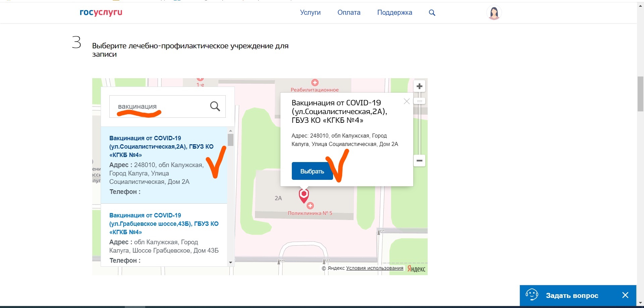Click the map search magnifier button
Image resolution: width=644 pixels, height=308 pixels.
click(x=215, y=106)
